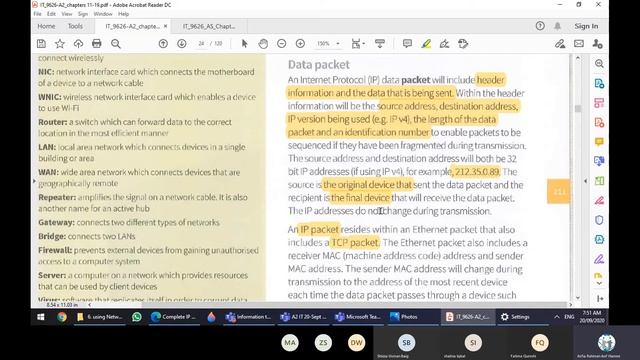
Task: Switch to IT_9626_AS_Chapt document tab
Action: (209, 26)
